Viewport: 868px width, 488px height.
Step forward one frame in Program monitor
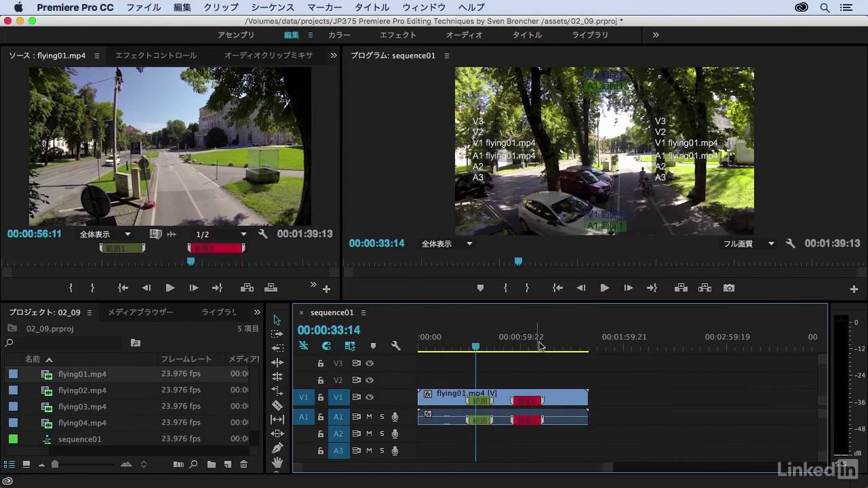(x=628, y=288)
